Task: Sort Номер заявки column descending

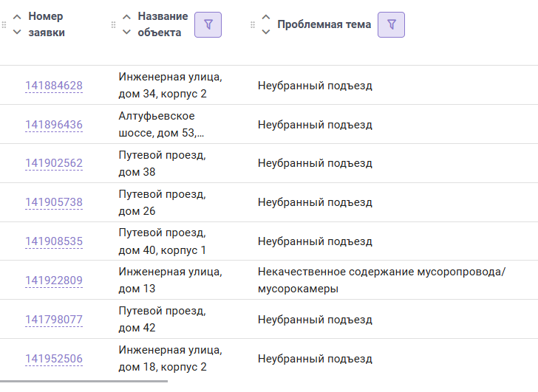Action: pyautogui.click(x=17, y=32)
